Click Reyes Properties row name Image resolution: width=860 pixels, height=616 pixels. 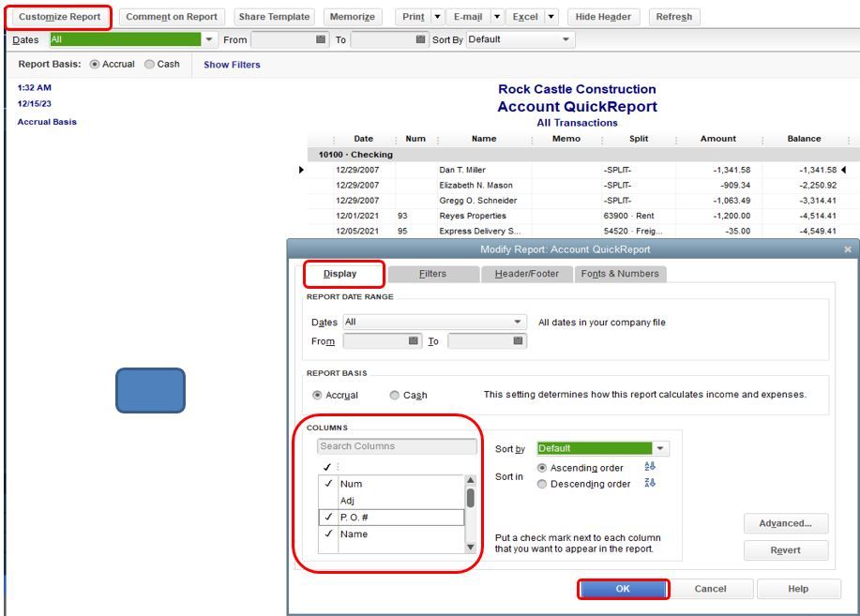click(x=473, y=216)
